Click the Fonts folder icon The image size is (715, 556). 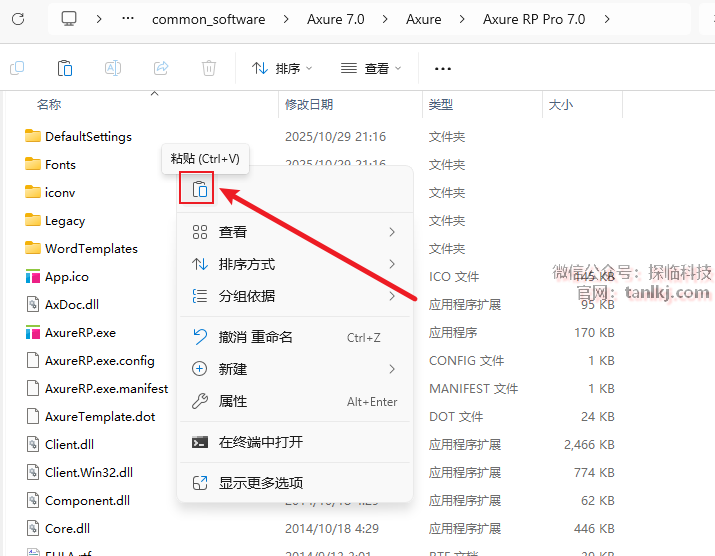point(33,164)
